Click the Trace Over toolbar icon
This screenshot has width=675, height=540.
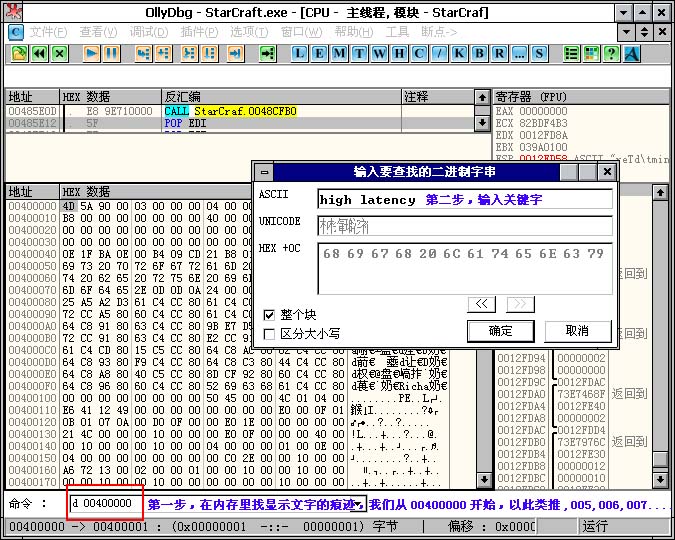tap(209, 54)
